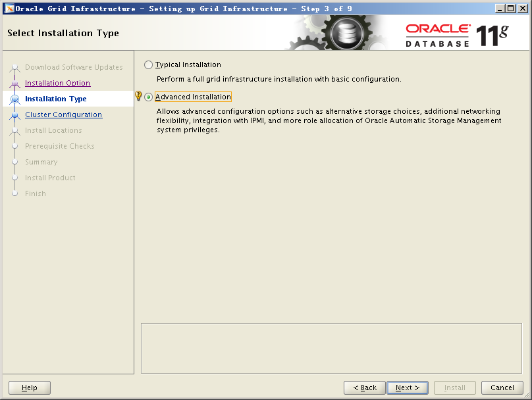Cancel the Grid Infrastructure installation
Screen dimensions: 532x400
click(502, 387)
